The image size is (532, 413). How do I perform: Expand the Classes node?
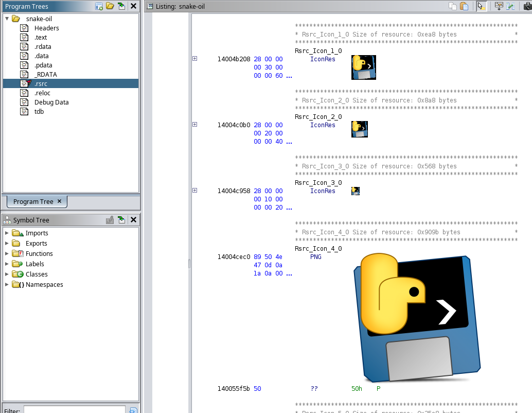click(7, 274)
